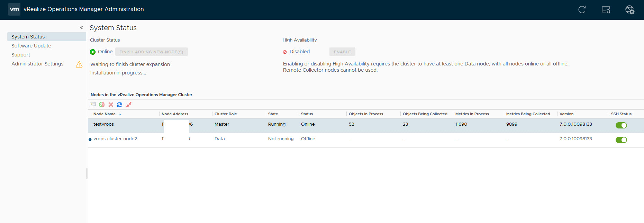Click the red shrink-arrows cluster icon
The width and height of the screenshot is (644, 223).
[x=129, y=105]
